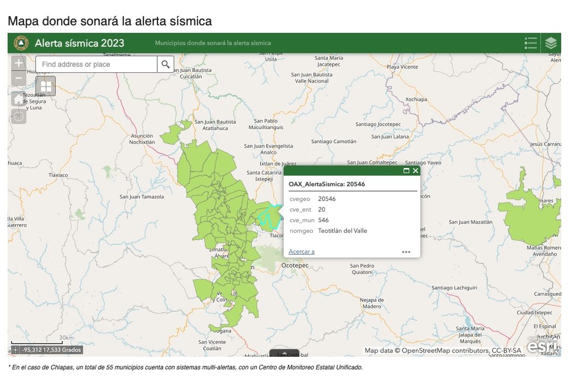Click the 'Tlaxiaco' map label
This screenshot has height=377, width=588.
[58, 175]
